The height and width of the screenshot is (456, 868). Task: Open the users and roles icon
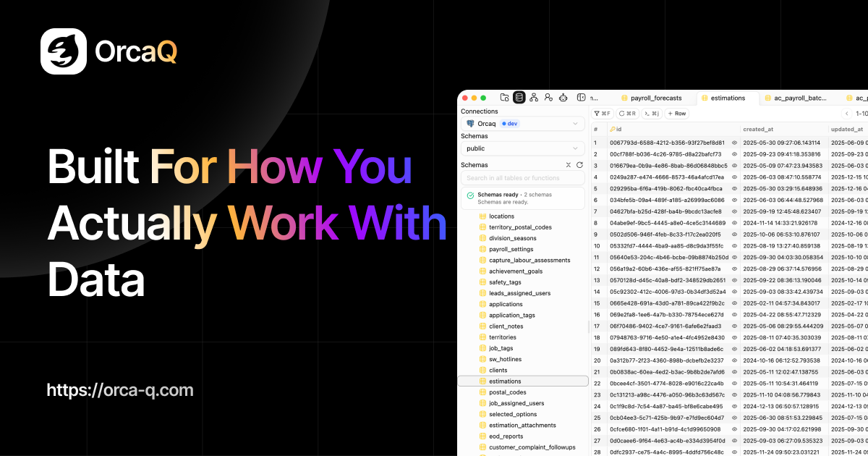tap(549, 98)
